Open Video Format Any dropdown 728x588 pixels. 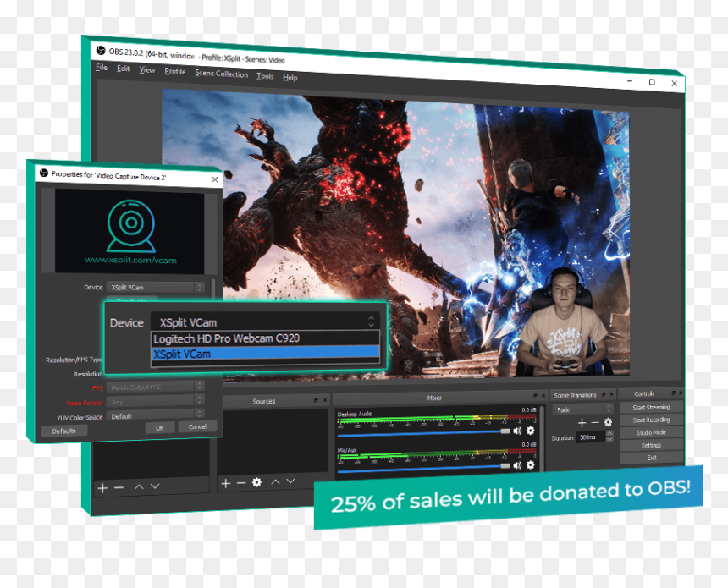(156, 401)
